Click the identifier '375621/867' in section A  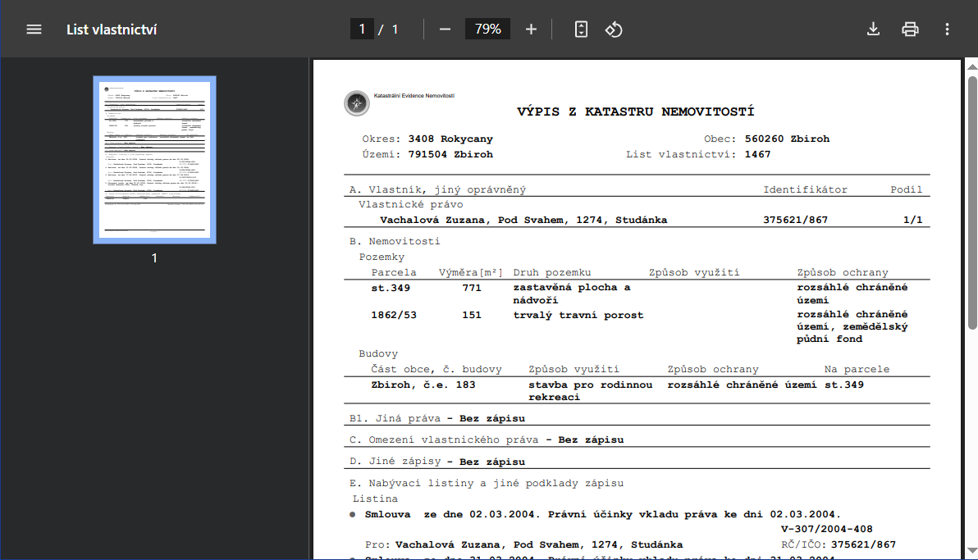tap(795, 220)
